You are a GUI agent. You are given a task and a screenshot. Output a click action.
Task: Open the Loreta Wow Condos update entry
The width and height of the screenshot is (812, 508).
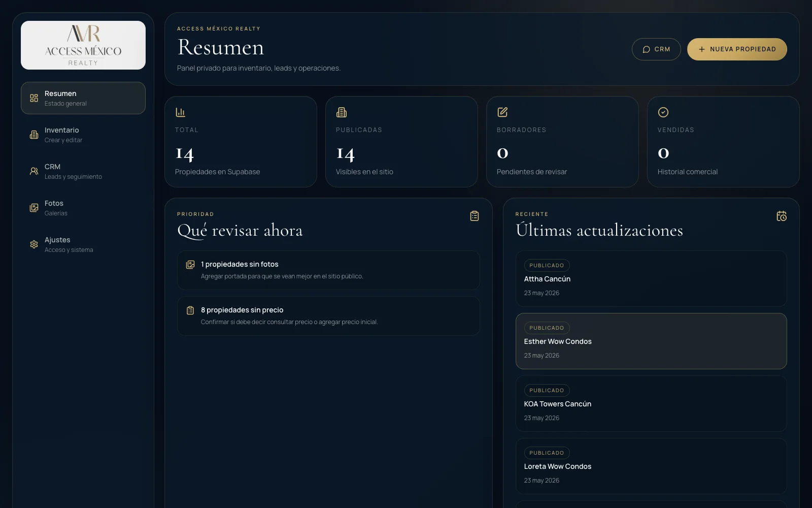point(651,466)
